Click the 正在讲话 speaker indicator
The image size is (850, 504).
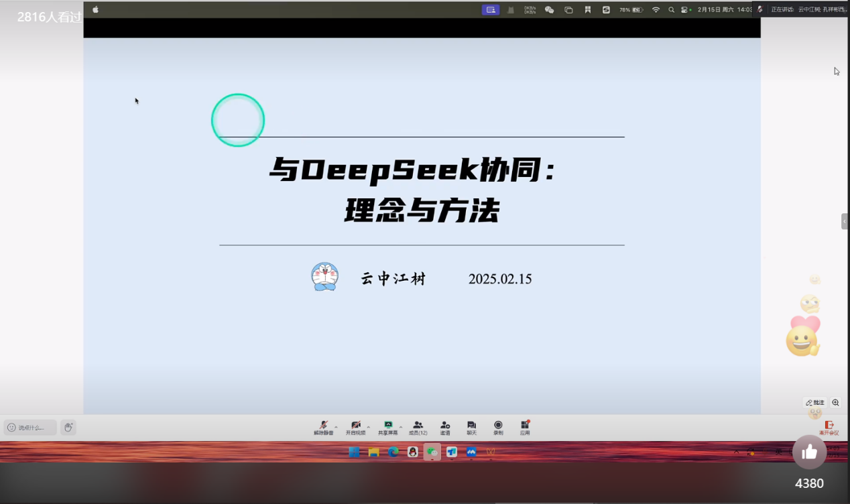802,9
